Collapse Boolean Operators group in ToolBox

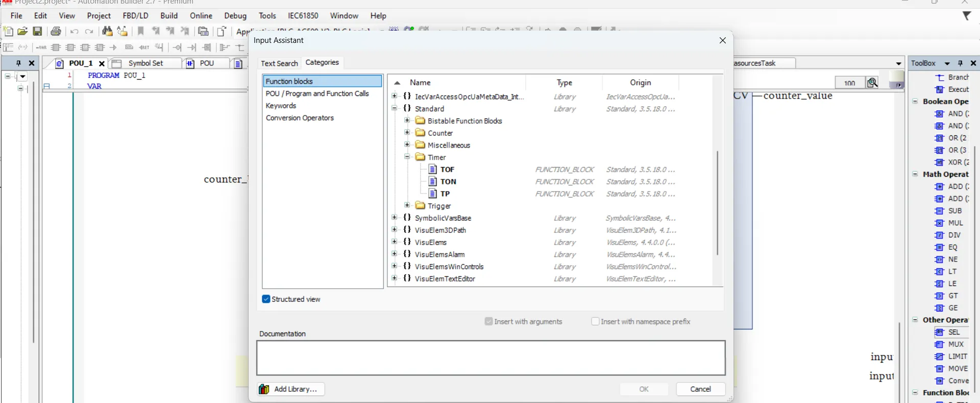[x=915, y=102]
